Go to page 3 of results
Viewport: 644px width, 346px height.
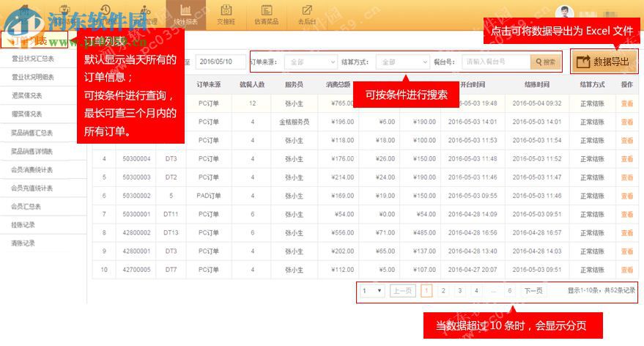click(x=460, y=291)
